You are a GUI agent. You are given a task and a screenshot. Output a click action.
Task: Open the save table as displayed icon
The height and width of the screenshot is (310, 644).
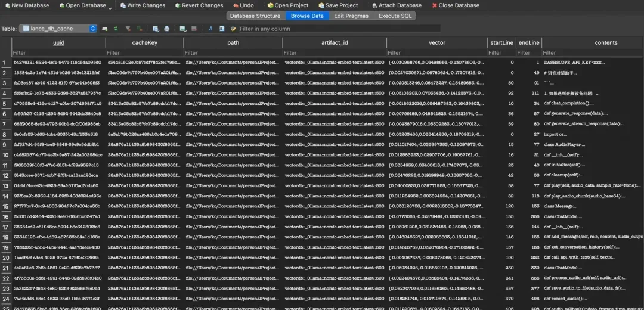pyautogui.click(x=156, y=29)
